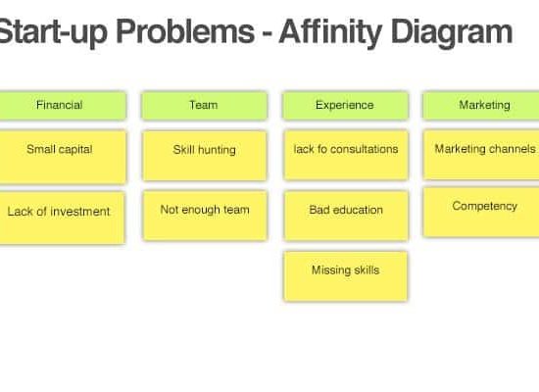The width and height of the screenshot is (539, 392).
Task: Click the Small capital sticky note
Action: coord(63,157)
